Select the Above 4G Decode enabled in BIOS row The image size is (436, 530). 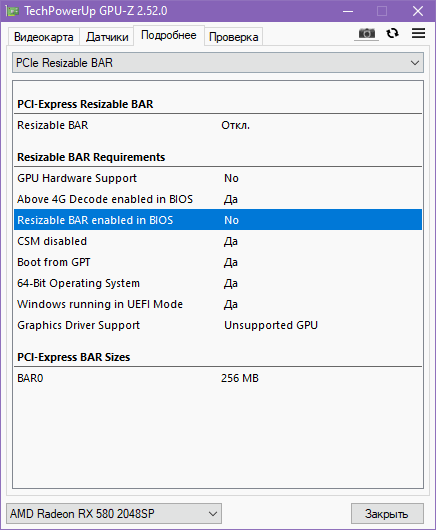(218, 199)
